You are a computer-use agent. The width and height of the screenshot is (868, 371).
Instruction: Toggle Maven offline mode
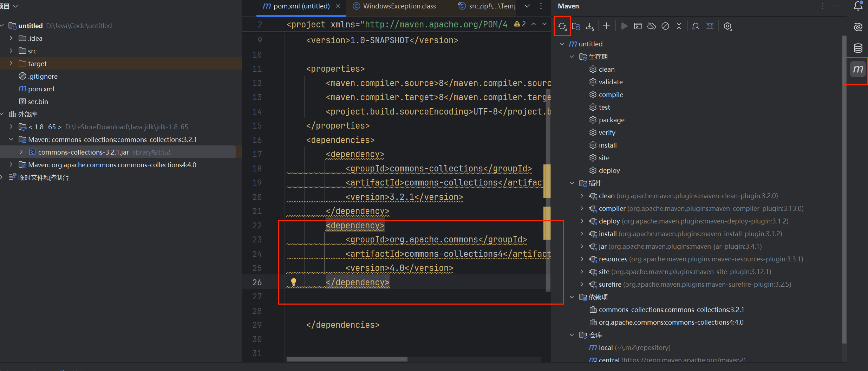tap(652, 26)
